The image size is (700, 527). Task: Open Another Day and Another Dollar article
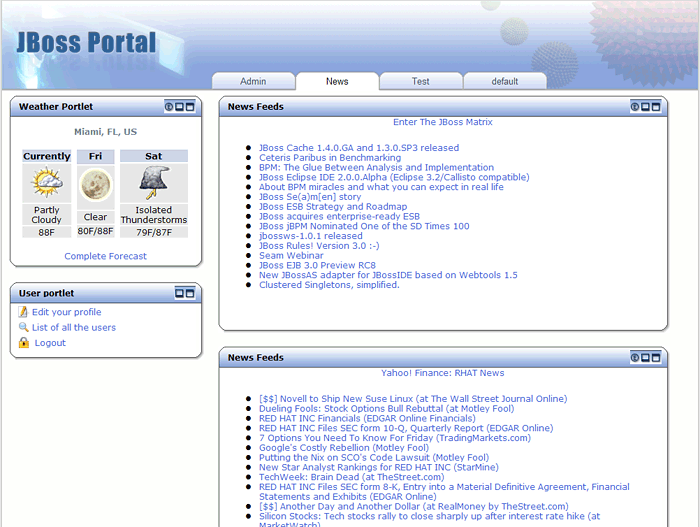(x=414, y=506)
